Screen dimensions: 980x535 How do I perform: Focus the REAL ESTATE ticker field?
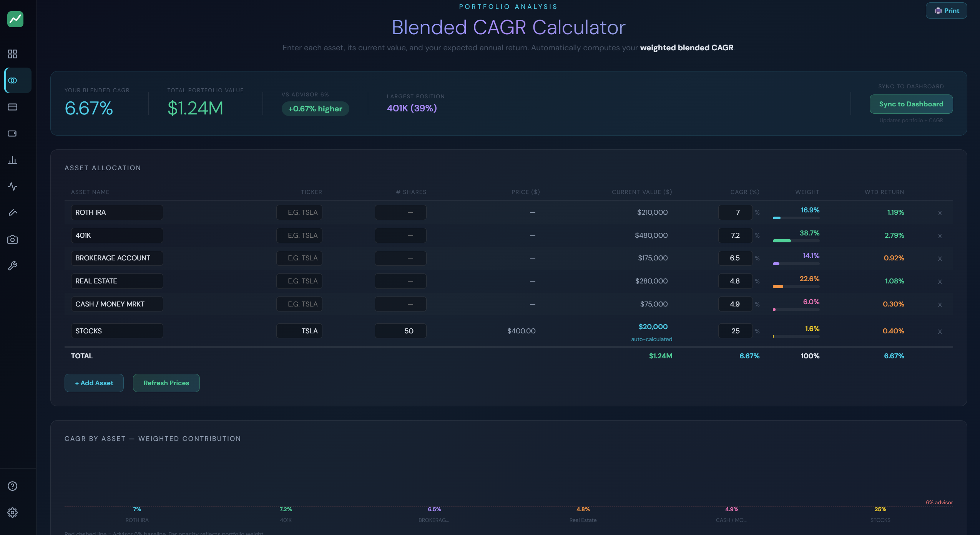point(299,281)
